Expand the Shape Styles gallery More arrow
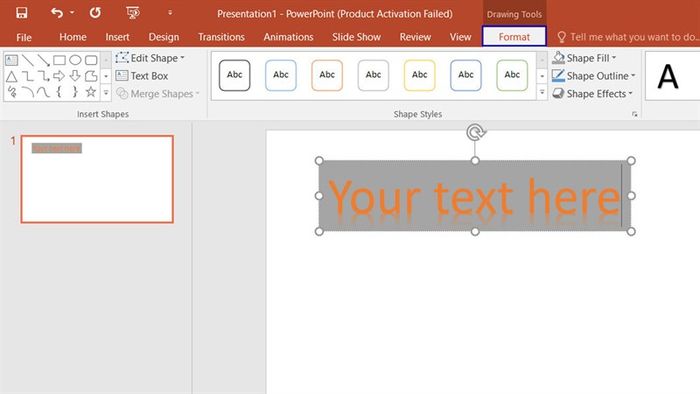The height and width of the screenshot is (394, 700). point(542,93)
